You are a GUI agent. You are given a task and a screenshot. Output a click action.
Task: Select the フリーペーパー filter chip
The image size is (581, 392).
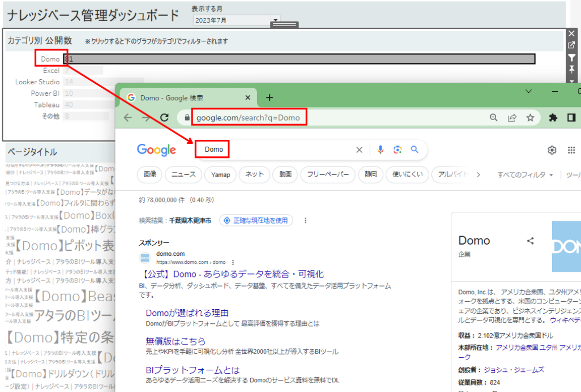tap(328, 175)
